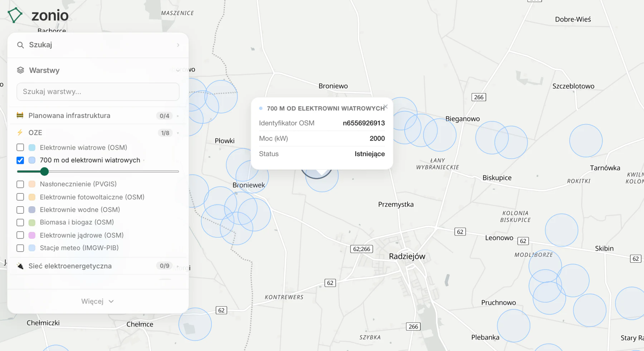This screenshot has width=644, height=351.
Task: Click the OZE 1/8 counter badge
Action: (x=165, y=133)
